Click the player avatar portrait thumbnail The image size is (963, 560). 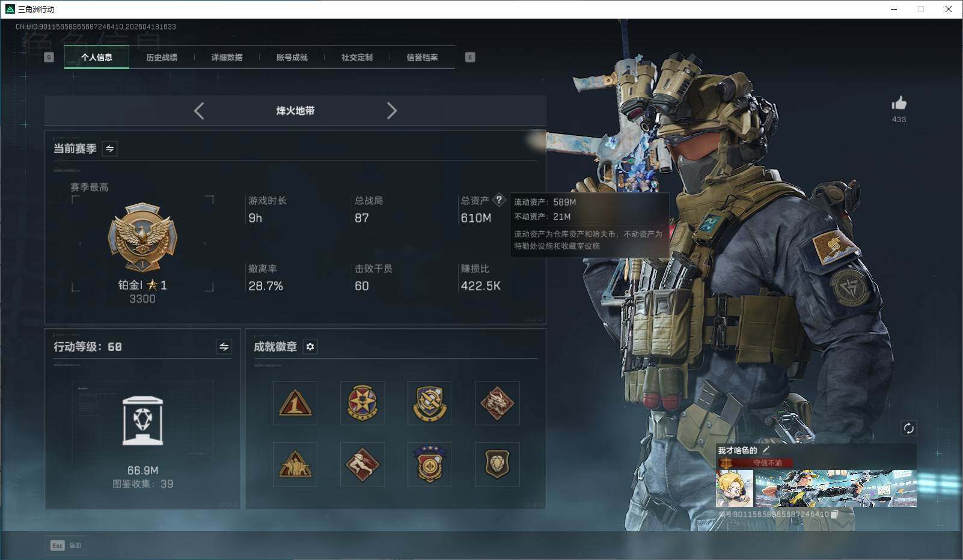pos(734,488)
